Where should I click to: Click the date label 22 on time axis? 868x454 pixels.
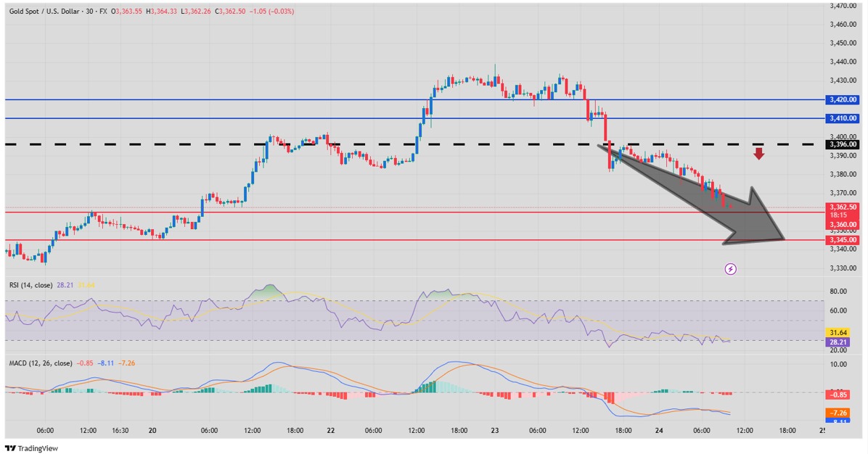point(331,430)
